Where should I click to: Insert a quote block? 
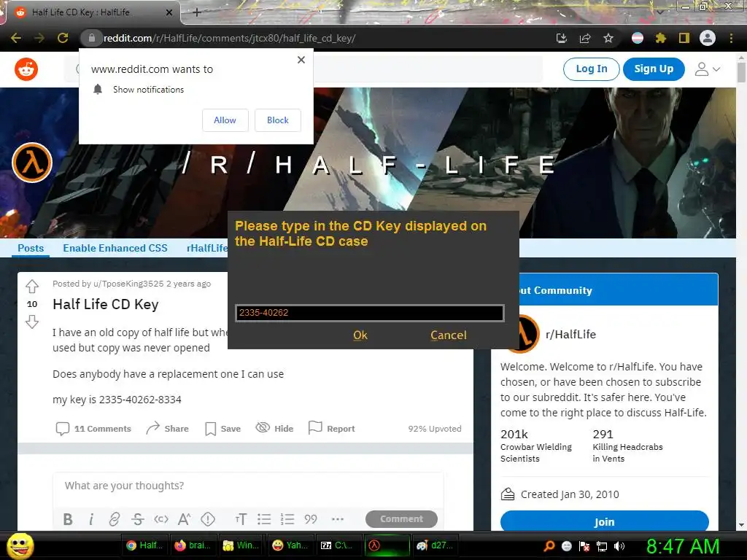click(311, 519)
